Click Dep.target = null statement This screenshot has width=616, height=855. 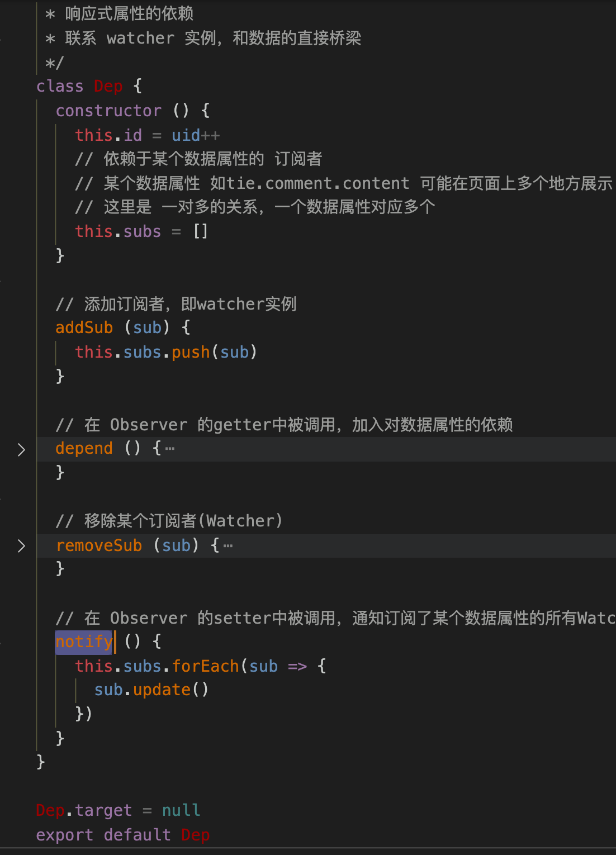[118, 810]
